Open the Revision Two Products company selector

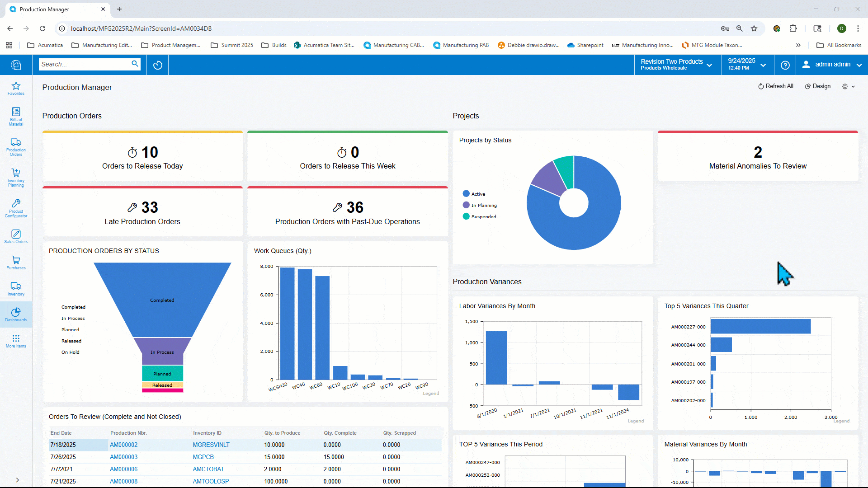click(x=675, y=65)
